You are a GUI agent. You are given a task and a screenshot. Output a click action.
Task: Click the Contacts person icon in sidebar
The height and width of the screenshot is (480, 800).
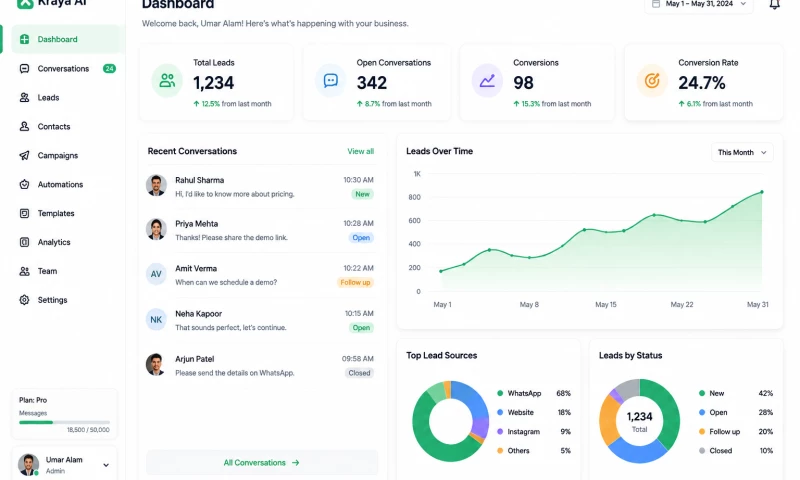(x=24, y=127)
